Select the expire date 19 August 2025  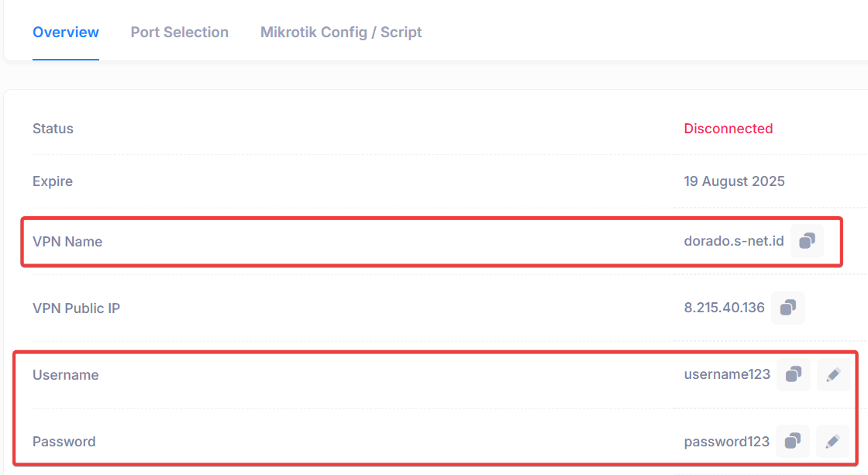[734, 181]
